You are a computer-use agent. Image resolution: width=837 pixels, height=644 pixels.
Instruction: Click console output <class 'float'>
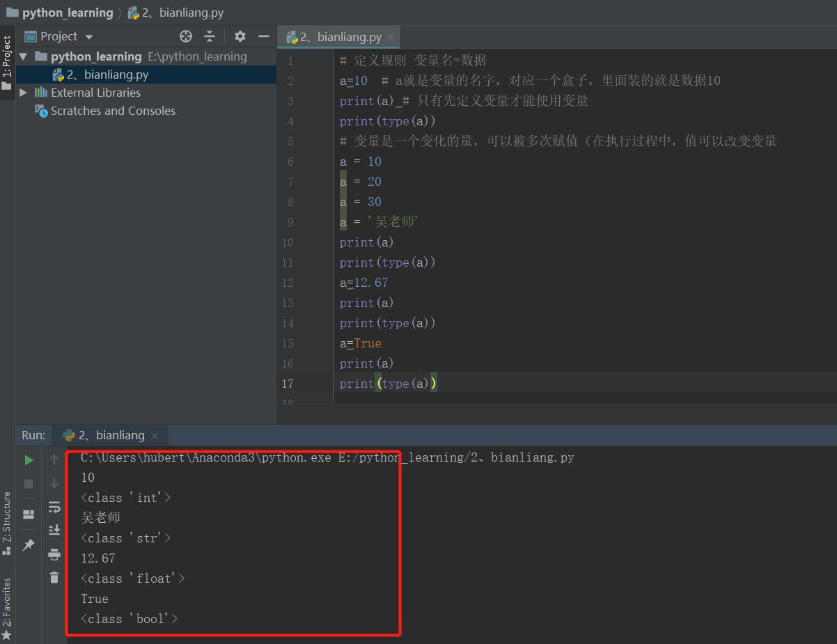tap(133, 579)
